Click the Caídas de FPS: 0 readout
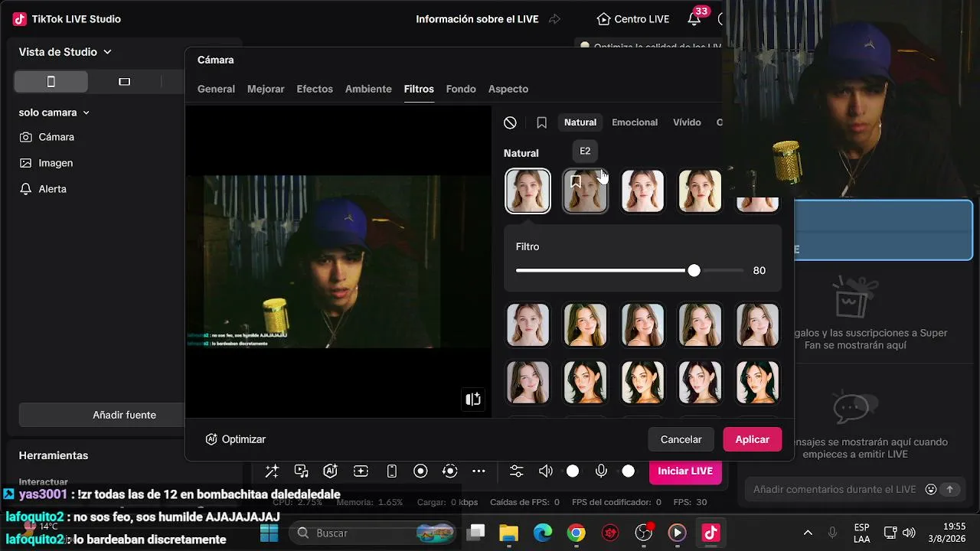980x551 pixels. pyautogui.click(x=525, y=502)
